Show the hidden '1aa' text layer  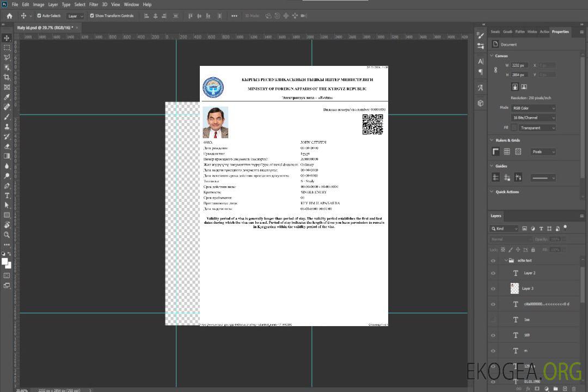pyautogui.click(x=493, y=320)
